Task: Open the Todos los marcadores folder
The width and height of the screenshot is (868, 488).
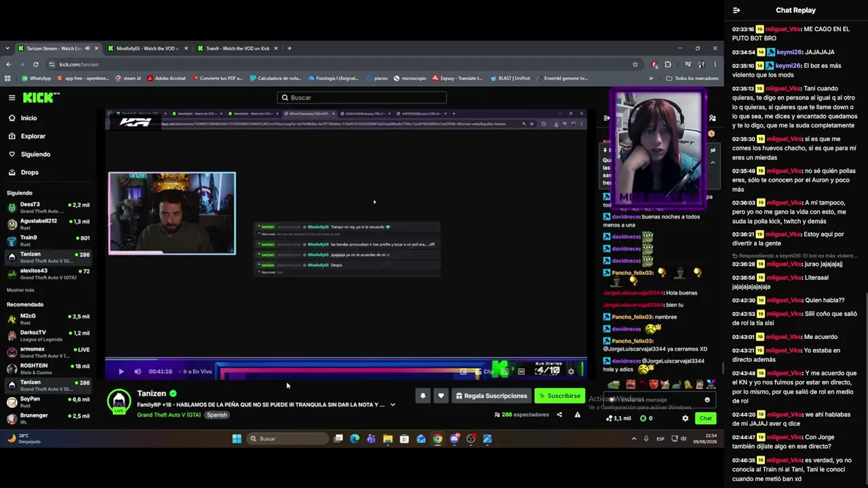Action: 692,79
